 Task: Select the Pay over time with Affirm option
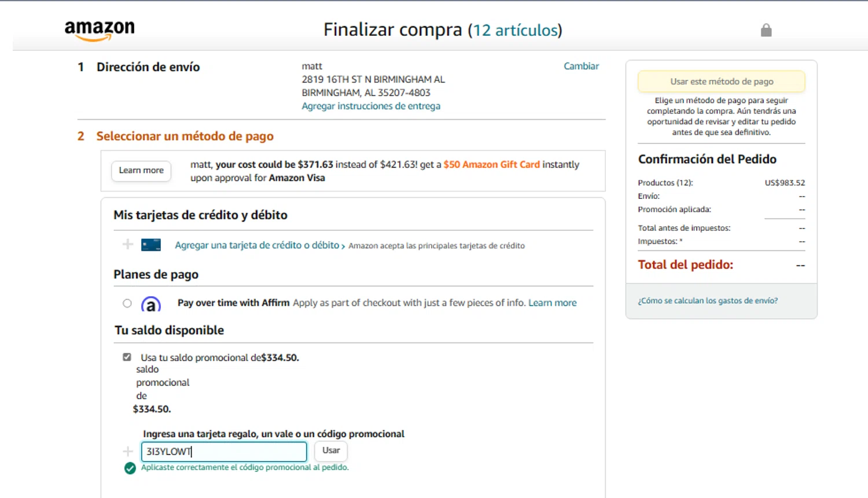tap(127, 303)
